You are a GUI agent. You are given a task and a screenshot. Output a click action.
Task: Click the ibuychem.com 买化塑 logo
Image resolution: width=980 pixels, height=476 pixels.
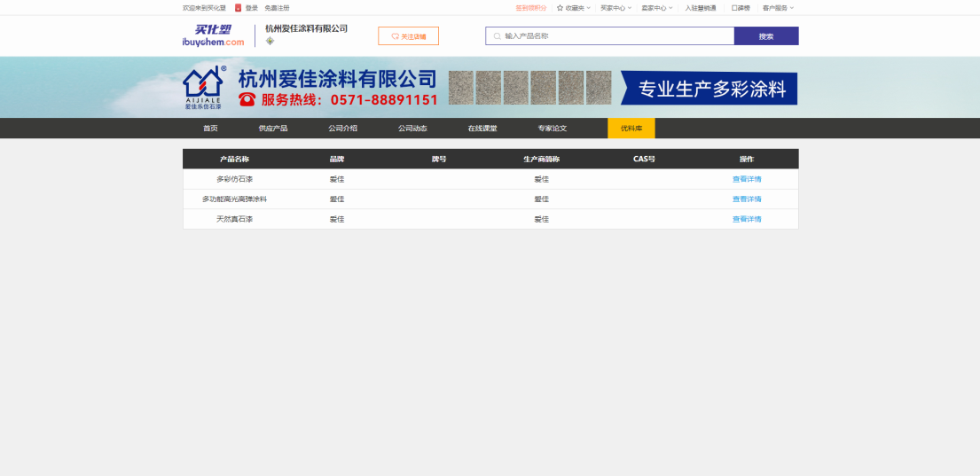(213, 35)
